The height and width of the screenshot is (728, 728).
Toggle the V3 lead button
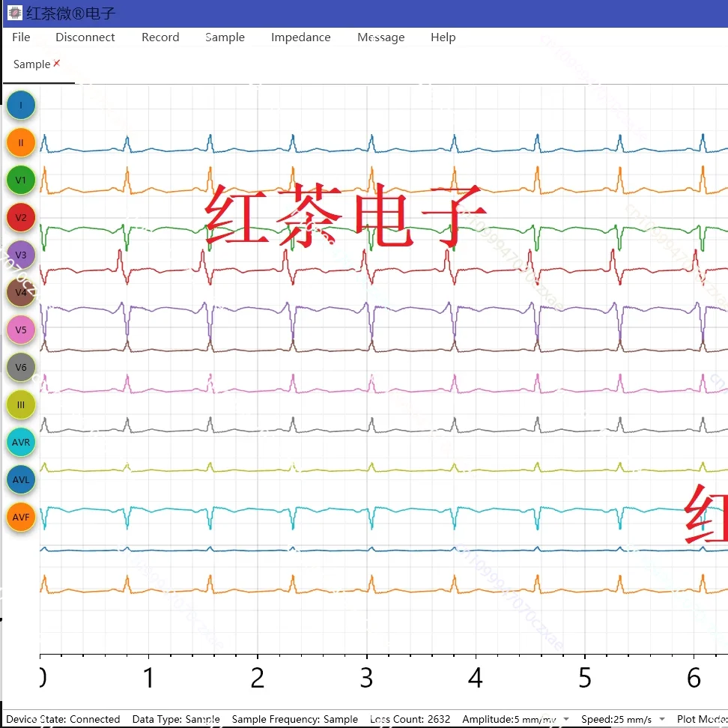[21, 255]
